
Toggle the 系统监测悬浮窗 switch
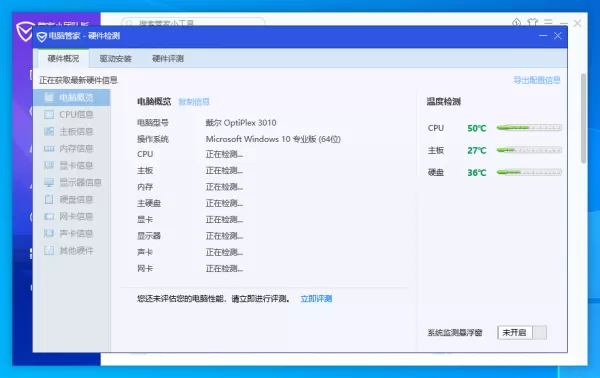click(x=522, y=332)
